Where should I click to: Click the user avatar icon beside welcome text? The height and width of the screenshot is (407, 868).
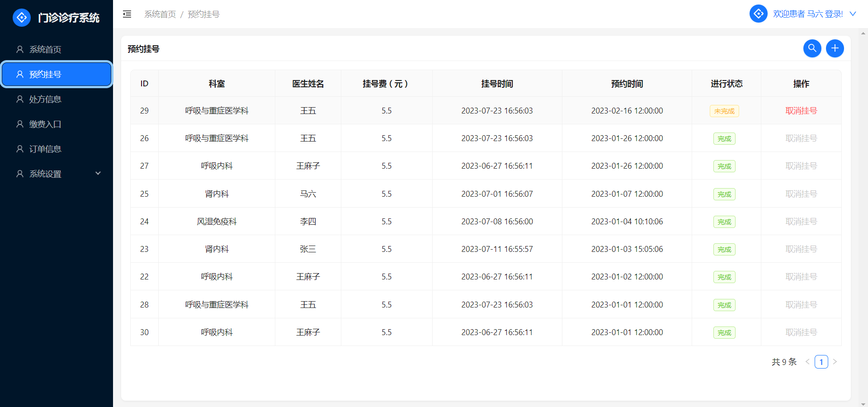coord(758,14)
